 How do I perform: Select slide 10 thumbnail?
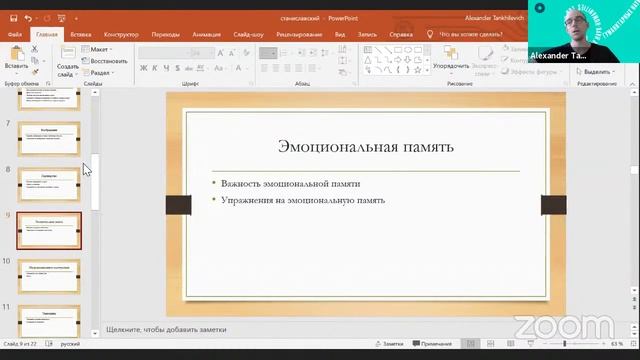[49, 276]
